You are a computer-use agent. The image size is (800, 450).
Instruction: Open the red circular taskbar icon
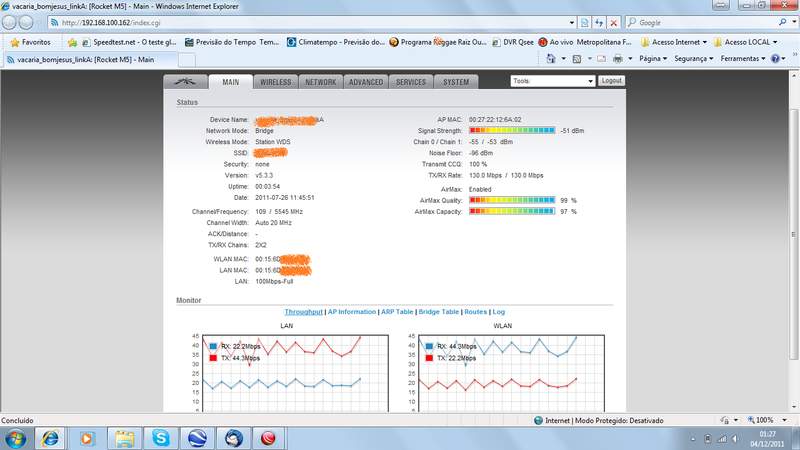coord(268,439)
